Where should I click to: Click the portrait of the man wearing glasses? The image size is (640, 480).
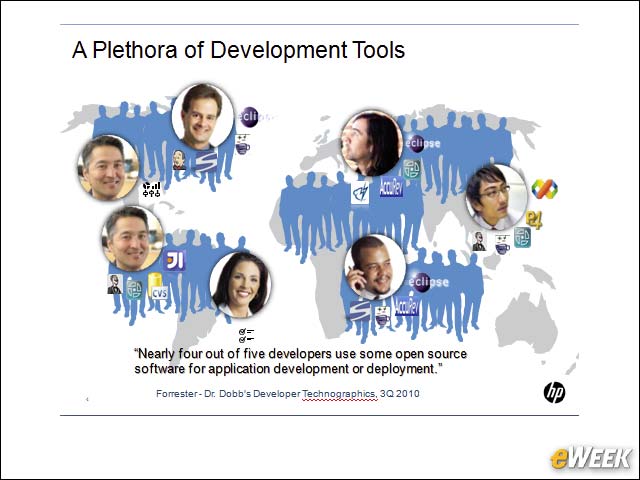pos(496,197)
